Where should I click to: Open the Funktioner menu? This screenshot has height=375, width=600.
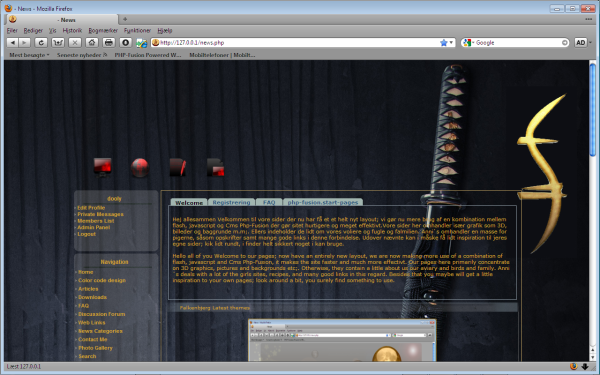tap(137, 31)
